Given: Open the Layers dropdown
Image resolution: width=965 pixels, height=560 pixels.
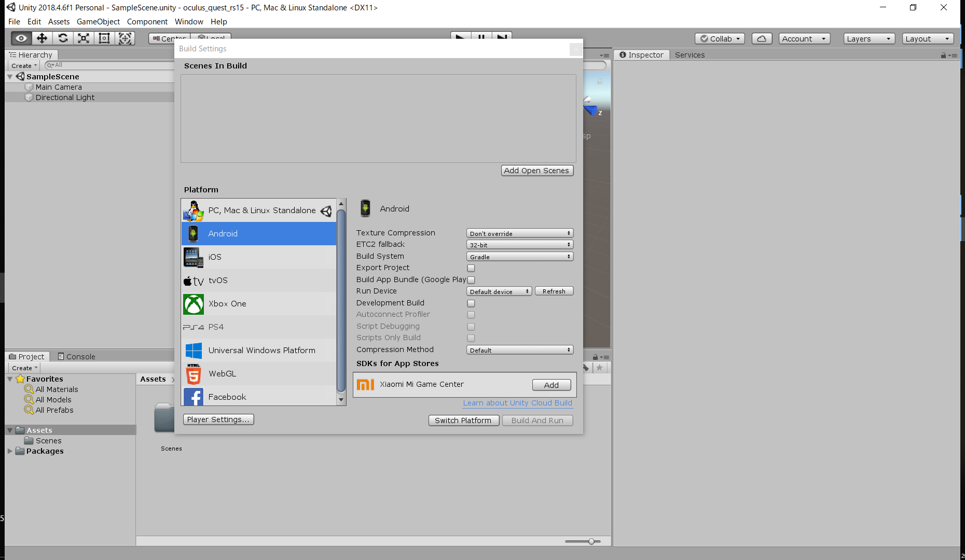Looking at the screenshot, I should (x=869, y=39).
